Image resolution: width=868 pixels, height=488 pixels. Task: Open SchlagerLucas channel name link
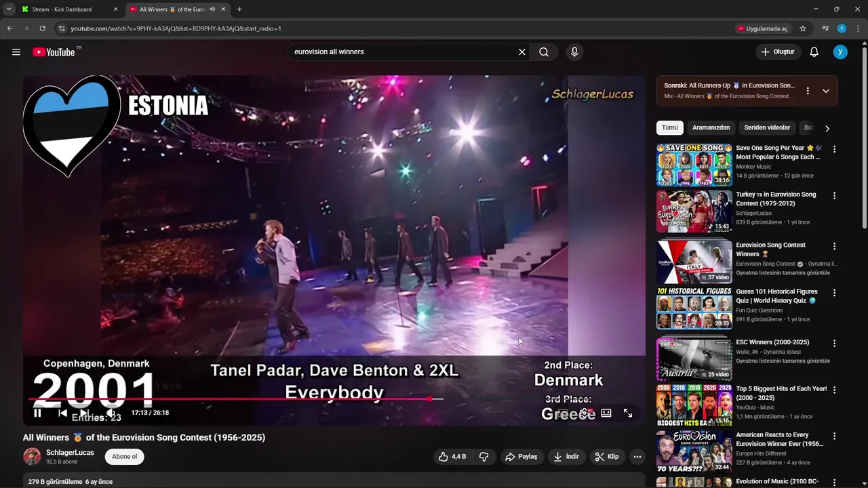[70, 453]
